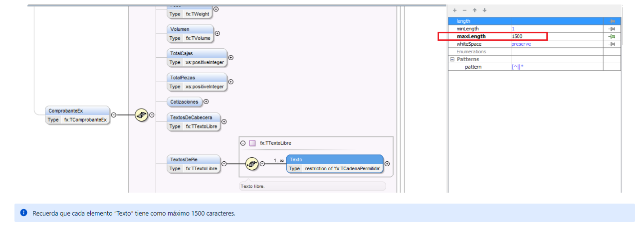This screenshot has width=644, height=227.
Task: Expand the Texto element
Action: tap(387, 163)
